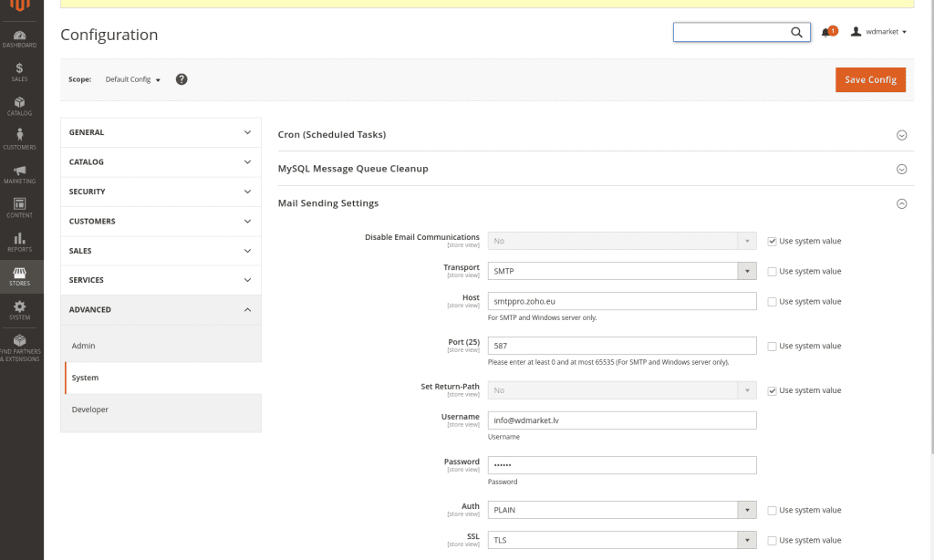
Task: Click the Find Partners & Extensions icon
Action: pos(19,347)
